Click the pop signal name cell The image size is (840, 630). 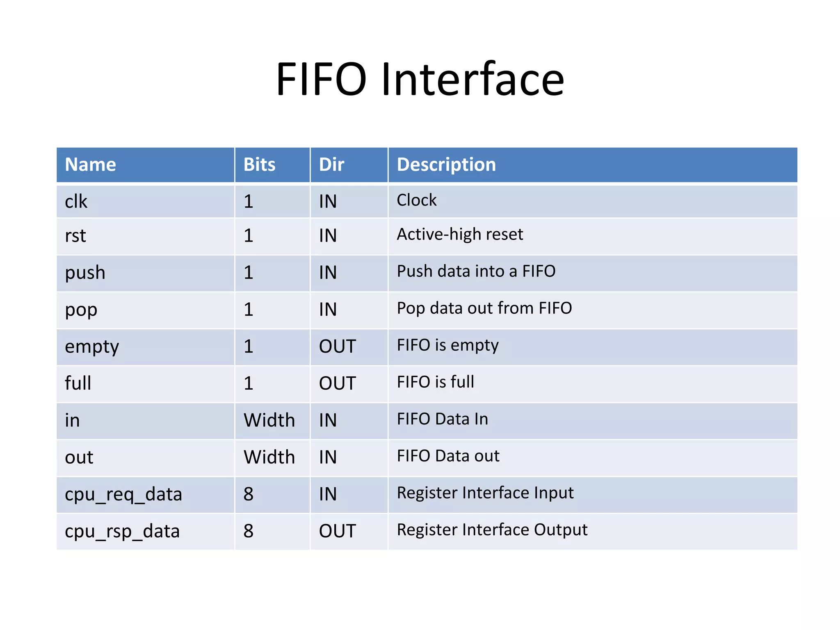[146, 310]
